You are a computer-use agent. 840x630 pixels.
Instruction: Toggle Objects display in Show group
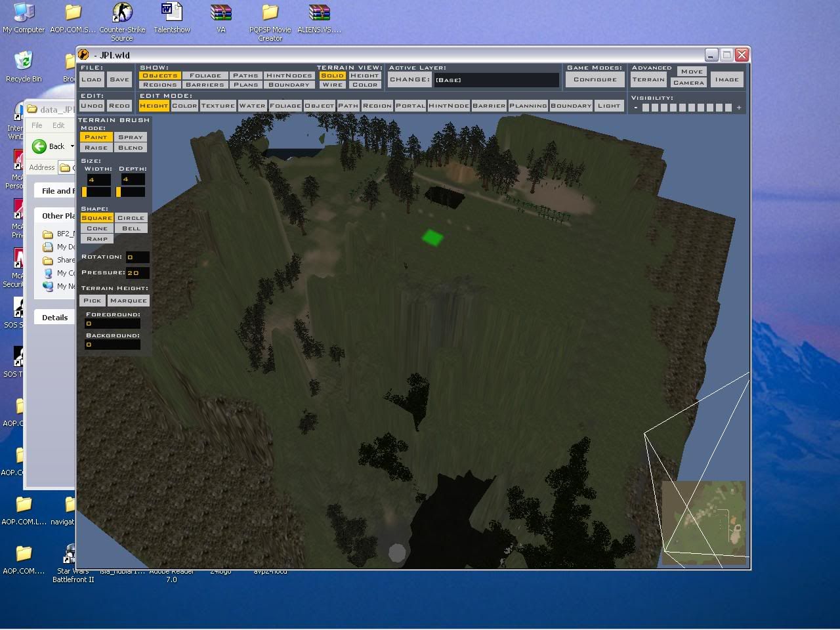pos(159,75)
